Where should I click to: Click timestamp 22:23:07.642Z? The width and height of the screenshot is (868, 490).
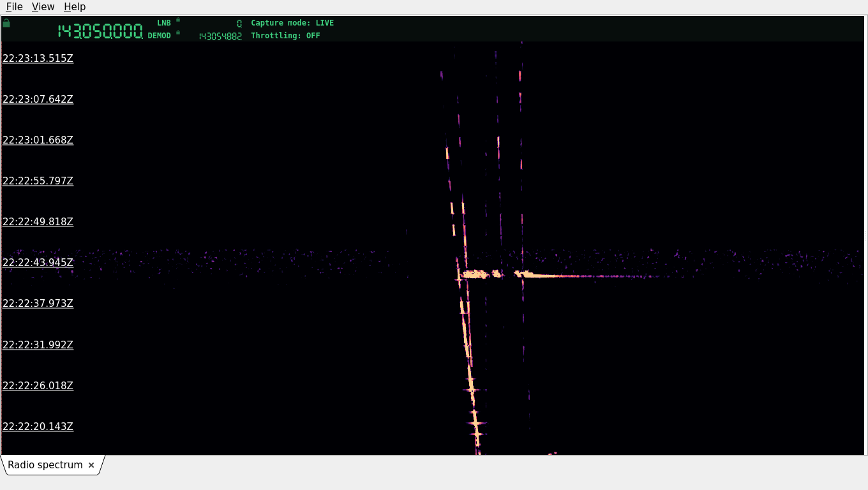click(x=38, y=100)
